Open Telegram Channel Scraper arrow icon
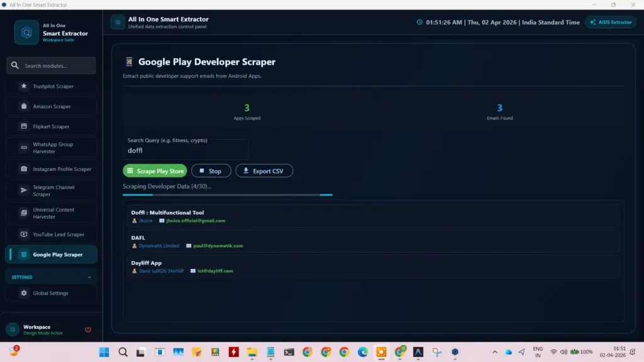The image size is (644, 362). coord(24,190)
